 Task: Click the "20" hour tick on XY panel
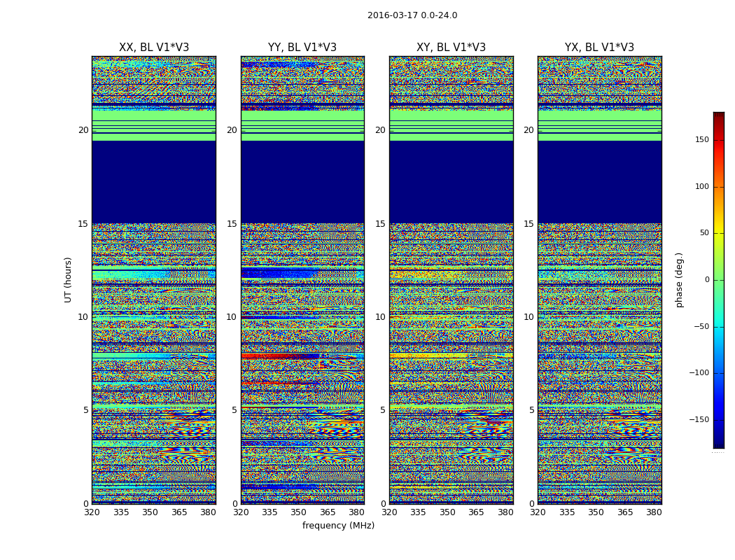pos(381,130)
